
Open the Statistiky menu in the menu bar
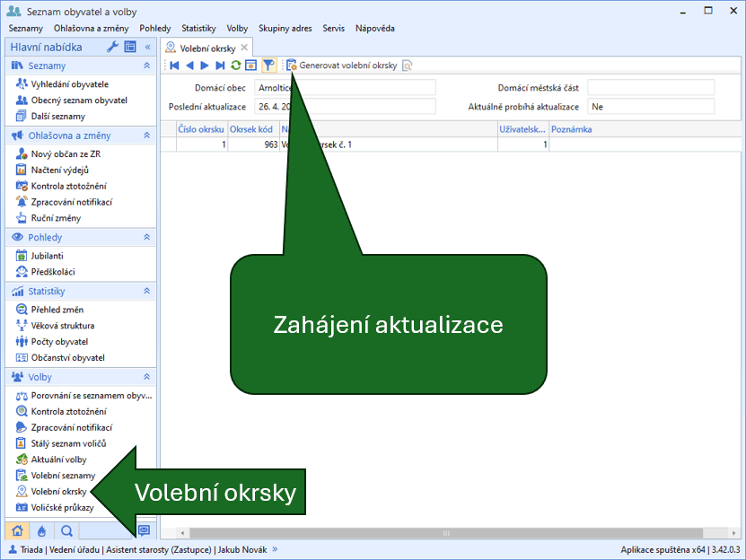pyautogui.click(x=198, y=29)
